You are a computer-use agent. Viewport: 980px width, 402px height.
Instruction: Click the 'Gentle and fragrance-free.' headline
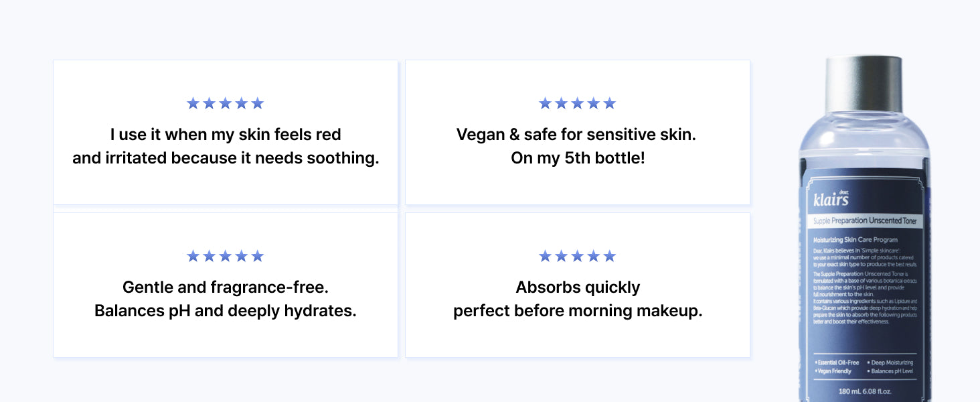click(x=226, y=287)
